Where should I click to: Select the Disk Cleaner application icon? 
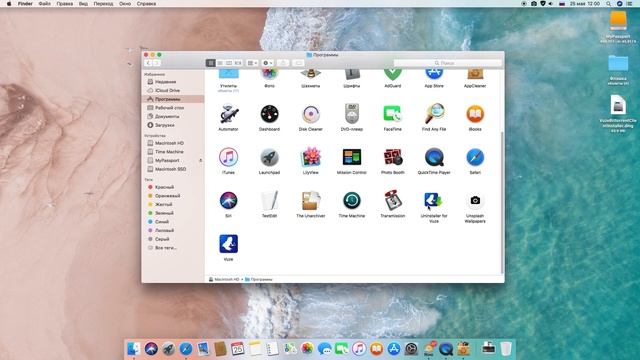click(x=311, y=114)
